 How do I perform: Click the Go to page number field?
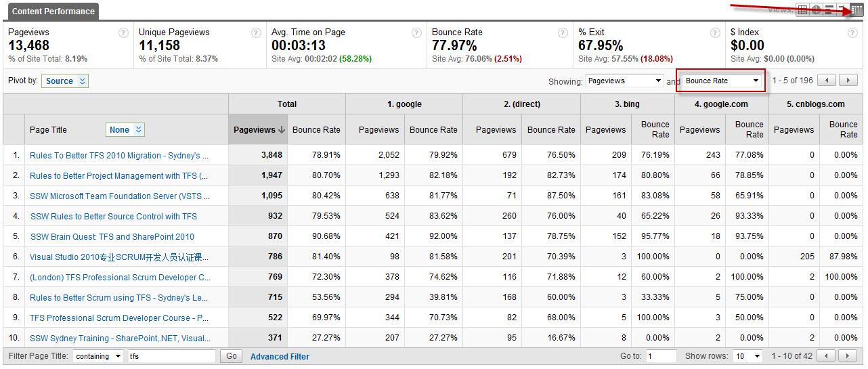pos(661,356)
